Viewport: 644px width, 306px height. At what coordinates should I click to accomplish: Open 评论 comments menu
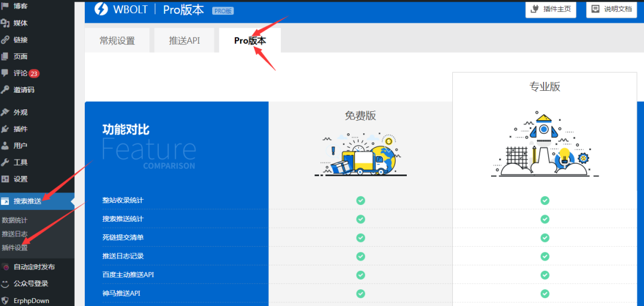click(x=20, y=73)
